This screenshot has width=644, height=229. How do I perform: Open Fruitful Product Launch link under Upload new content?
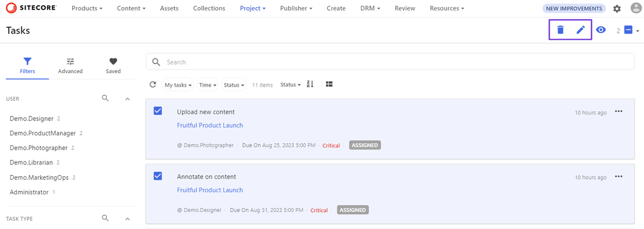210,125
